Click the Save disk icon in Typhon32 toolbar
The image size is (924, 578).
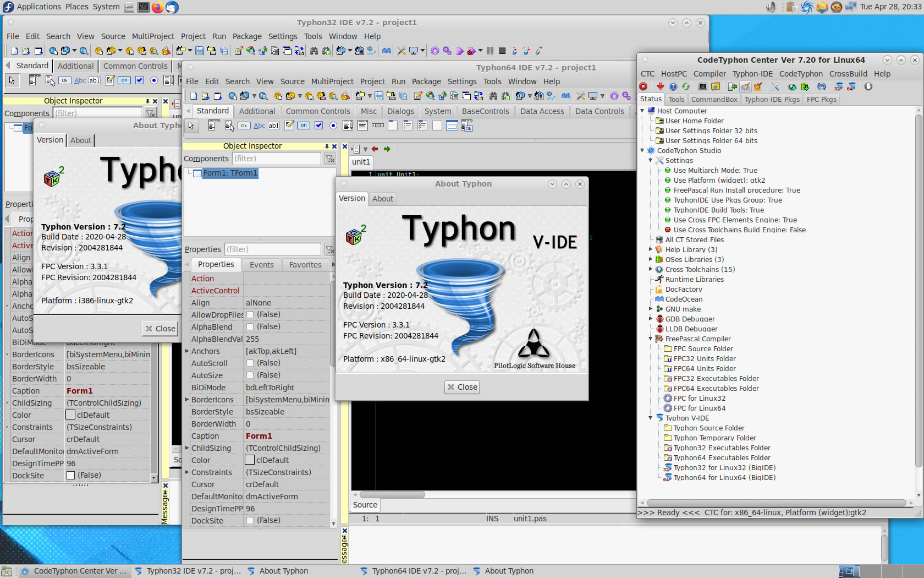[x=200, y=51]
